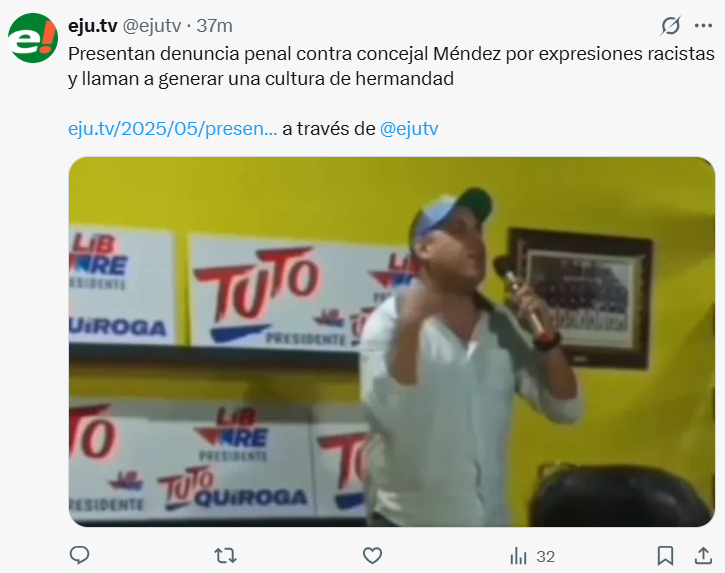The image size is (725, 573).
Task: Open the three-dot more options menu
Action: [703, 26]
